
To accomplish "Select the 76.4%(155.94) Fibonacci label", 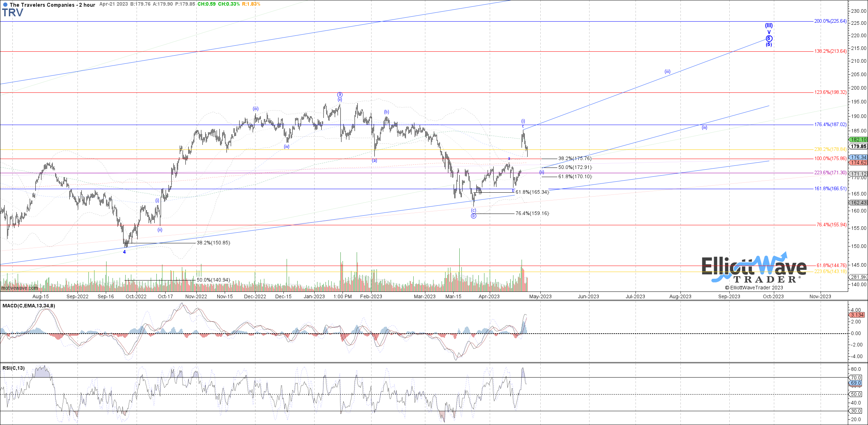I will coord(831,225).
